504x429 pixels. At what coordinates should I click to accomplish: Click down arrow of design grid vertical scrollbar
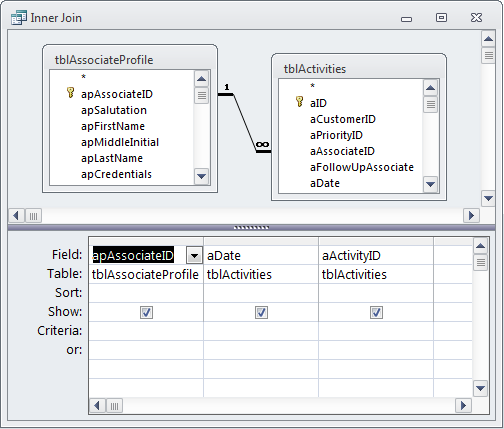coord(480,388)
